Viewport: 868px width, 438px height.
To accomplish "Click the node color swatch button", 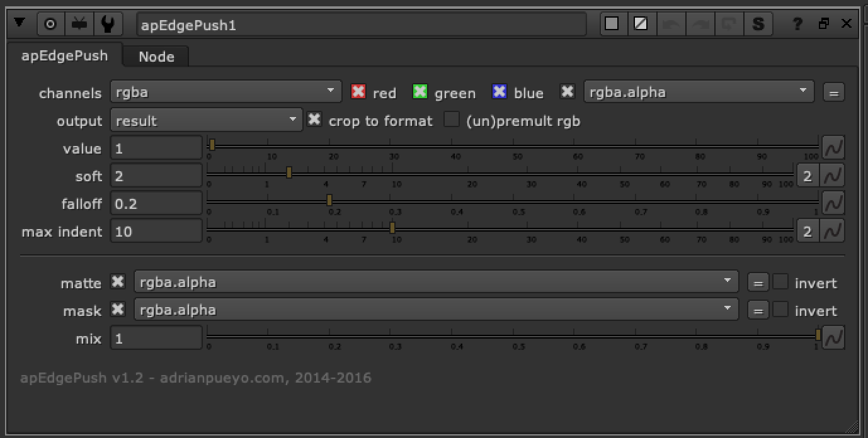I will 612,23.
